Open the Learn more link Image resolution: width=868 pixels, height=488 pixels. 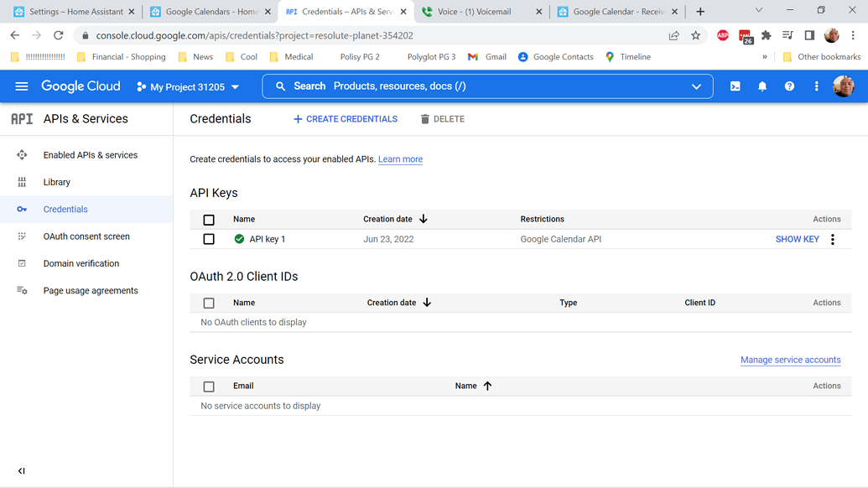[x=400, y=159]
